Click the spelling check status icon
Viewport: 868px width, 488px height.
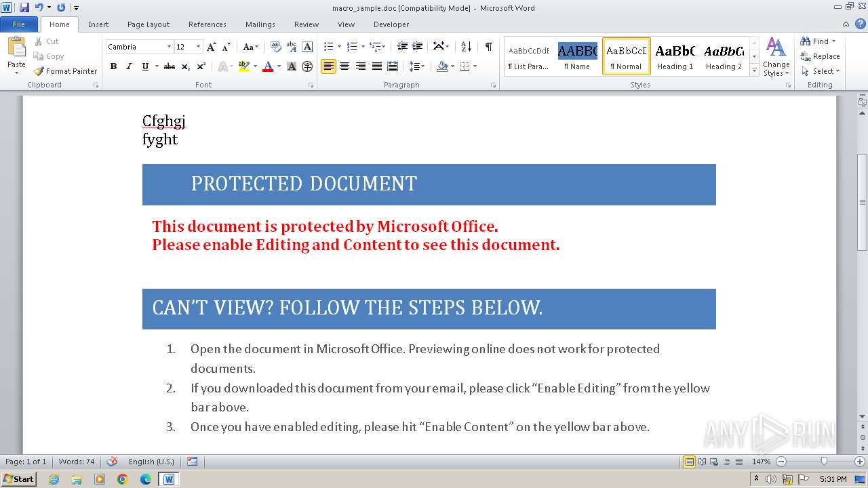click(112, 462)
